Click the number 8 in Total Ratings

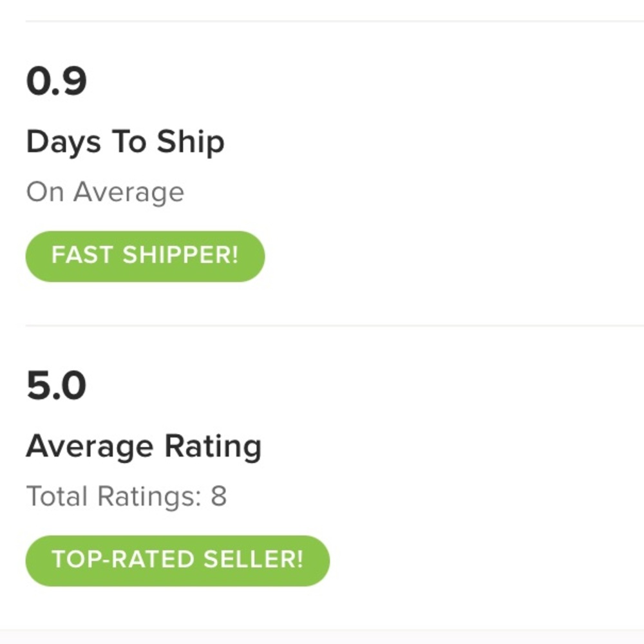pos(220,496)
